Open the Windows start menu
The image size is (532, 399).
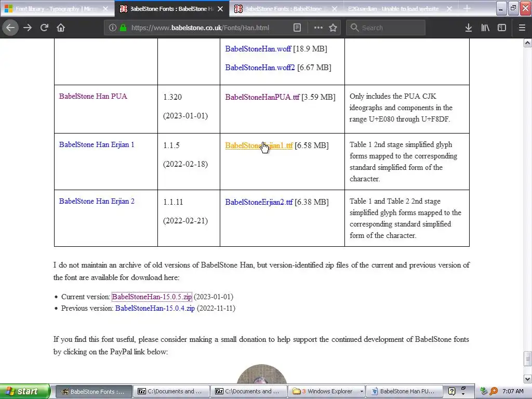tap(25, 392)
